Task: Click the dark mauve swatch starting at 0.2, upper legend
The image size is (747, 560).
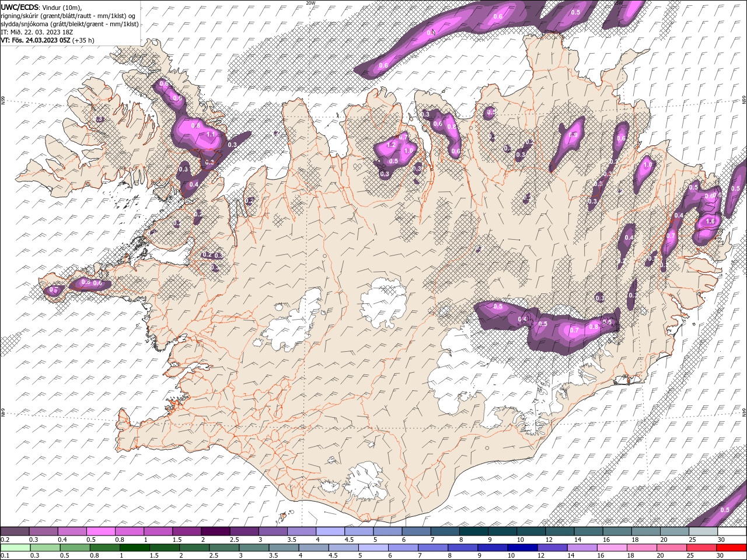Action: pyautogui.click(x=15, y=531)
